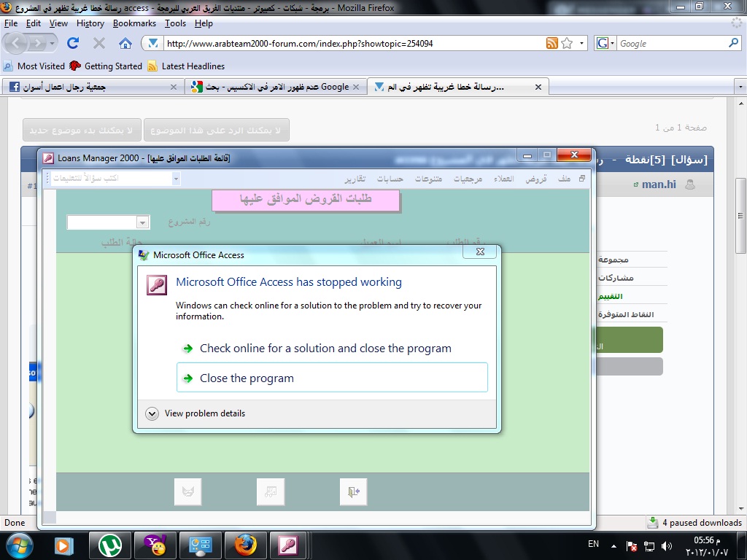Reload the page with the refresh icon

(x=73, y=43)
